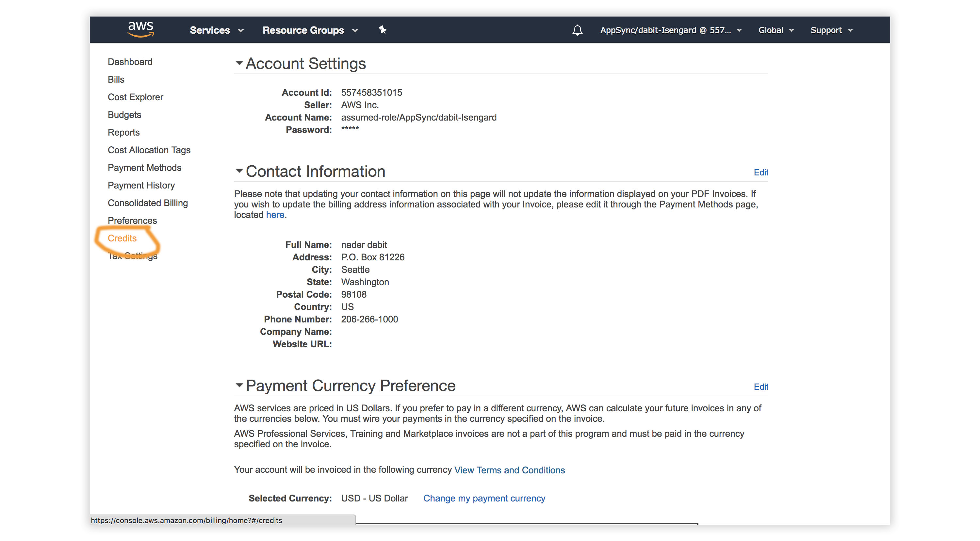Click the pin shortcut icon in navbar
Image resolution: width=980 pixels, height=541 pixels.
tap(382, 30)
